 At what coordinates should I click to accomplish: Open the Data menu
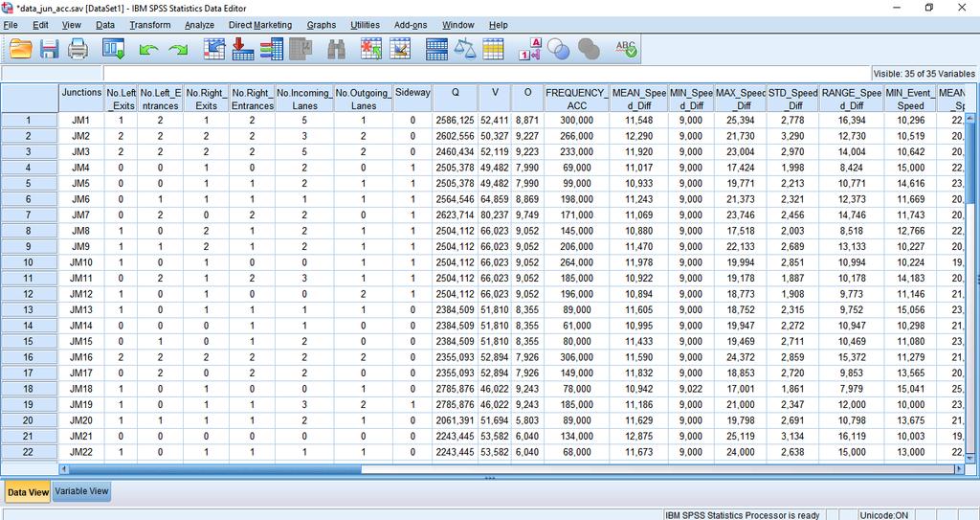tap(105, 25)
